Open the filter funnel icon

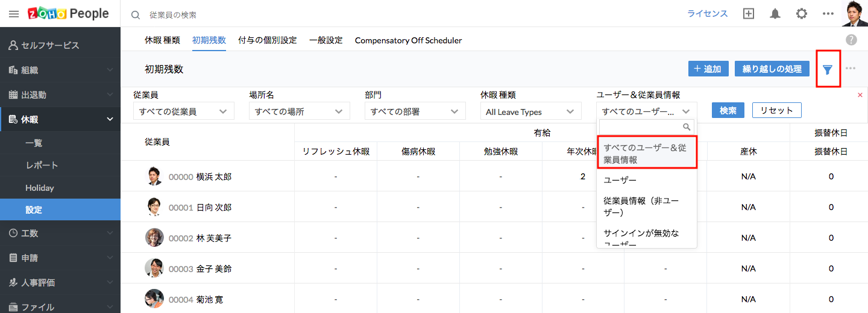(x=828, y=69)
